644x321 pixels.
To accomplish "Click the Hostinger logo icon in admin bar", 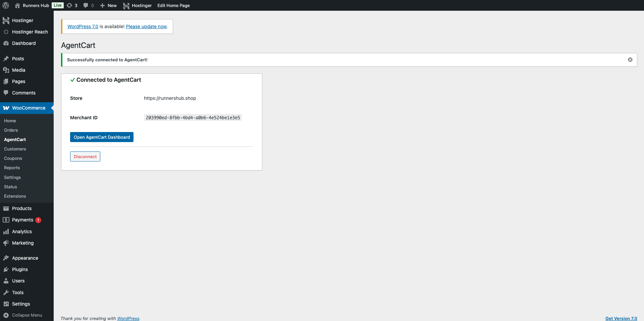I will (126, 5).
